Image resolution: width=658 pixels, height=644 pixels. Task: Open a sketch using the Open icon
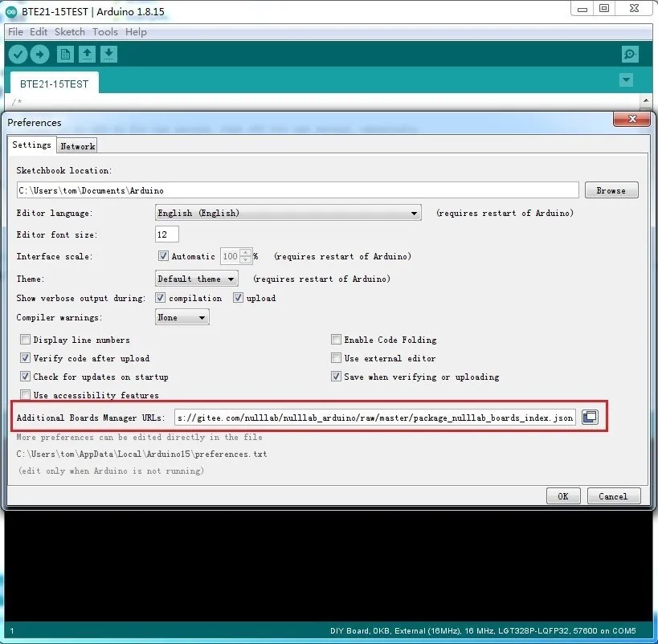pos(87,55)
